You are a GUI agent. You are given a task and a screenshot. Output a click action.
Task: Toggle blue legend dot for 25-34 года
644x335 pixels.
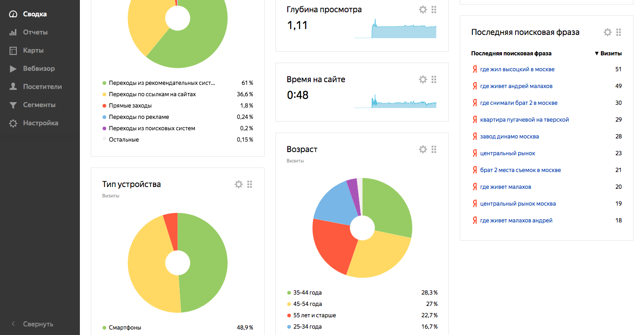tap(289, 327)
